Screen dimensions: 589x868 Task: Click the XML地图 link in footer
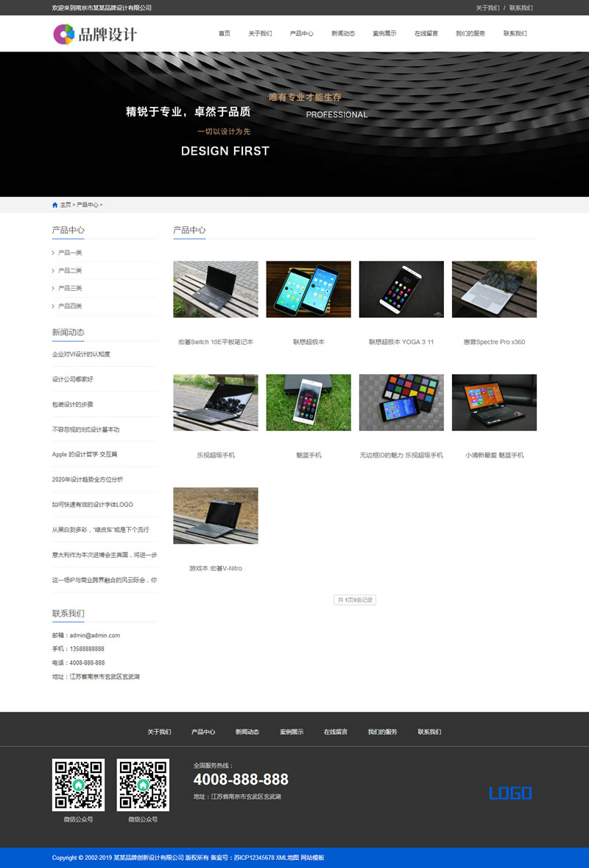[286, 858]
